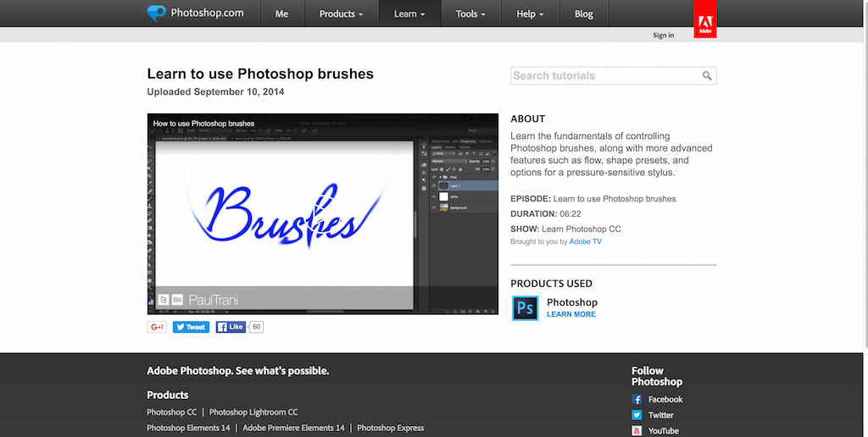This screenshot has width=868, height=437.
Task: Click the YouTube text link
Action: pyautogui.click(x=663, y=430)
